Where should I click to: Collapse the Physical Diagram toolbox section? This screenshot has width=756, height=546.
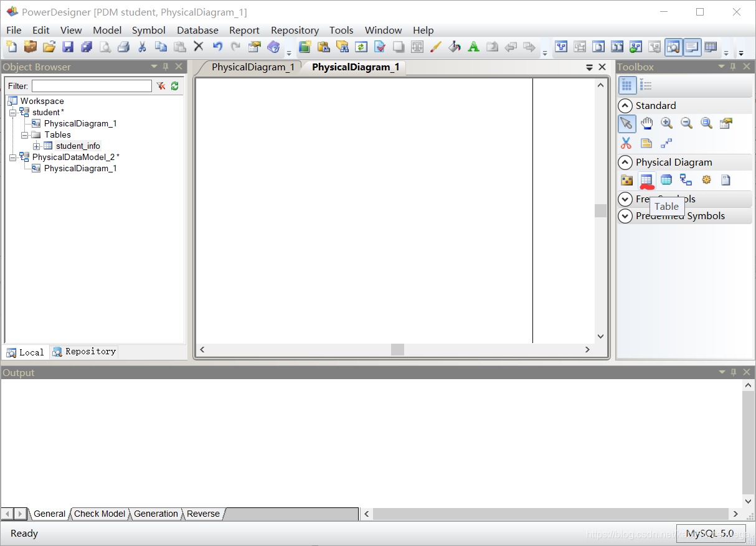(x=625, y=162)
